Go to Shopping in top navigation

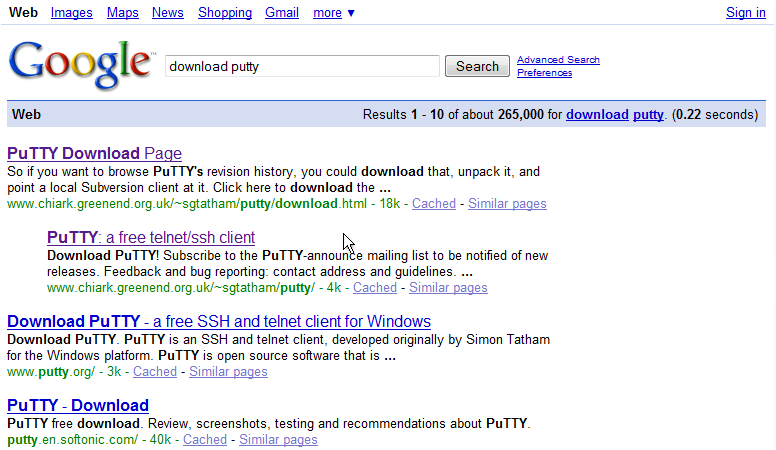(x=225, y=12)
